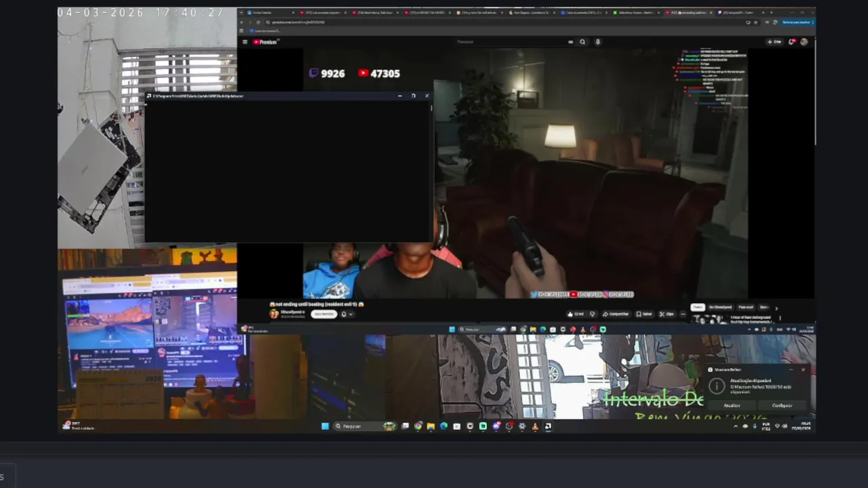868x488 pixels.
Task: Switch to the Caixa de entrada browser tab
Action: coord(584,12)
